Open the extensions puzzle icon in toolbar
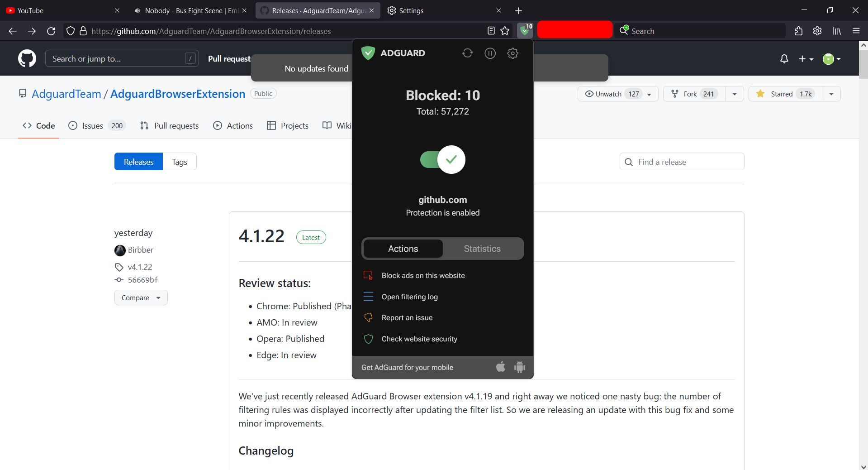Viewport: 868px width, 470px height. point(798,31)
